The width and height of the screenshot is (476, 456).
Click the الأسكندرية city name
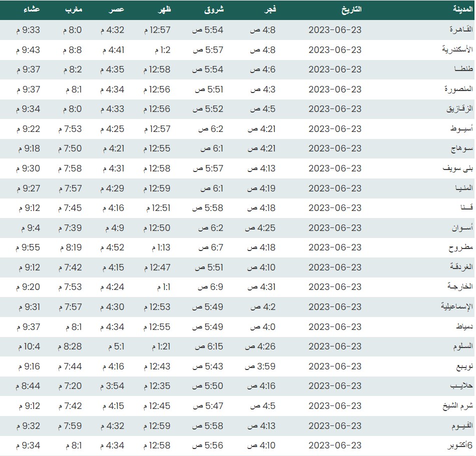453,49
